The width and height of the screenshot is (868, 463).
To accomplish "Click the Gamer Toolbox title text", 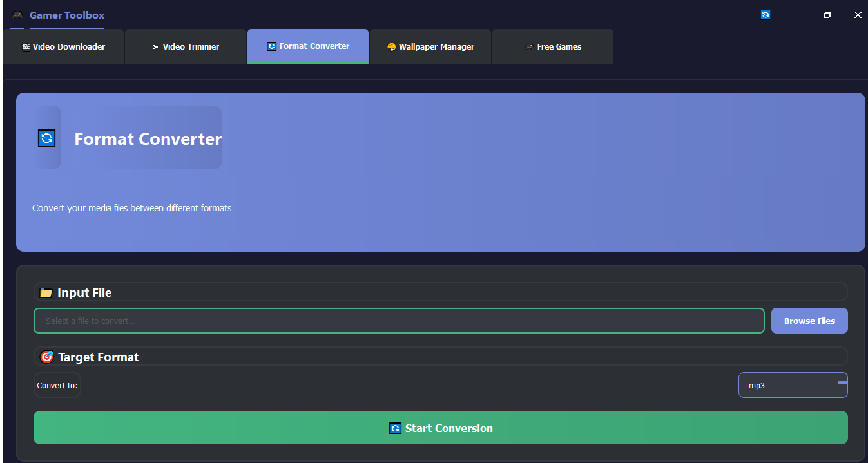I will tap(67, 15).
